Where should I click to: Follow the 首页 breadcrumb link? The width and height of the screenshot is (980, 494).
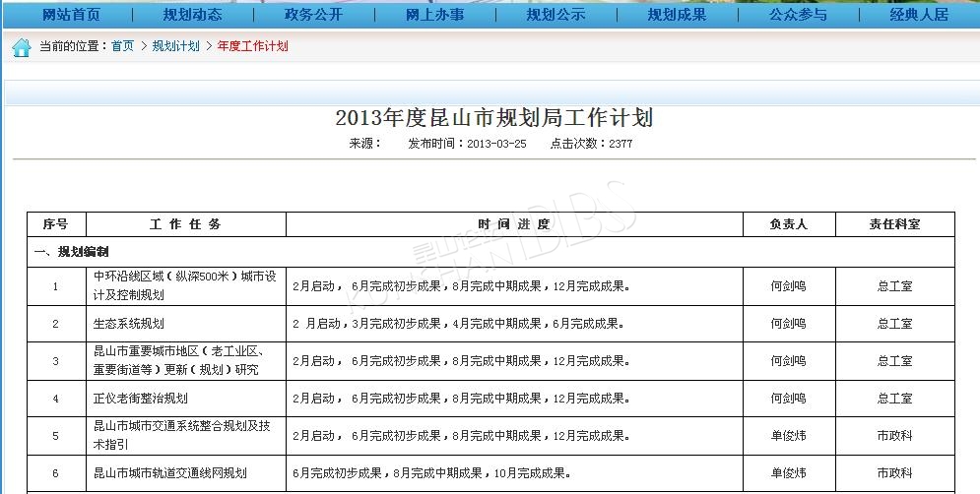[122, 45]
